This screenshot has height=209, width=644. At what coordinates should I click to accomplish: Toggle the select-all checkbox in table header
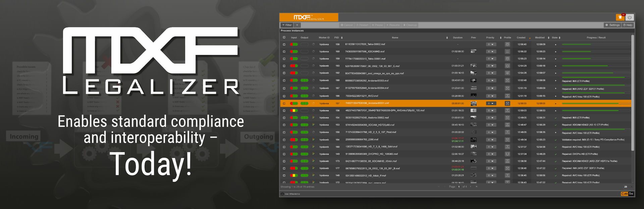point(284,38)
